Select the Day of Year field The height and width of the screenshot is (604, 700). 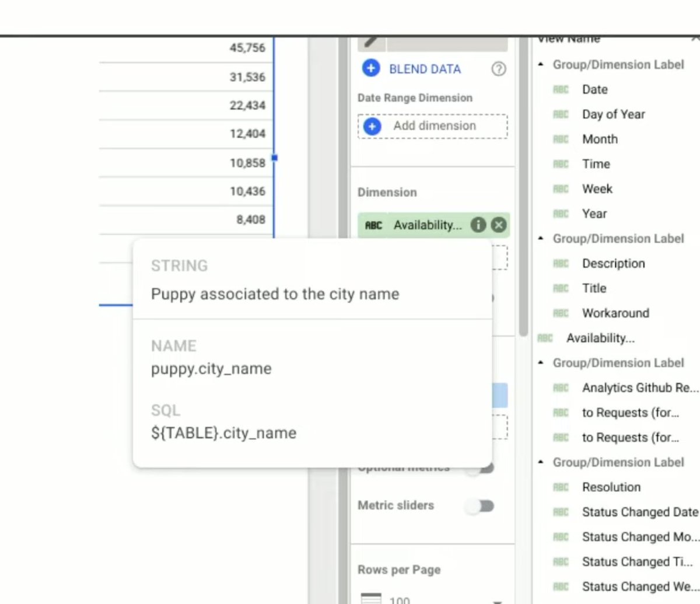614,114
